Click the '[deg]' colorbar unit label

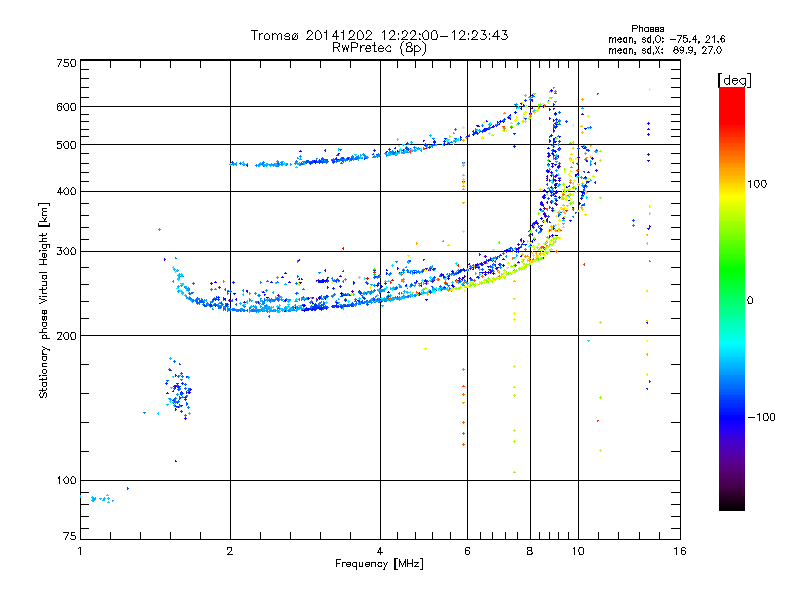[734, 80]
